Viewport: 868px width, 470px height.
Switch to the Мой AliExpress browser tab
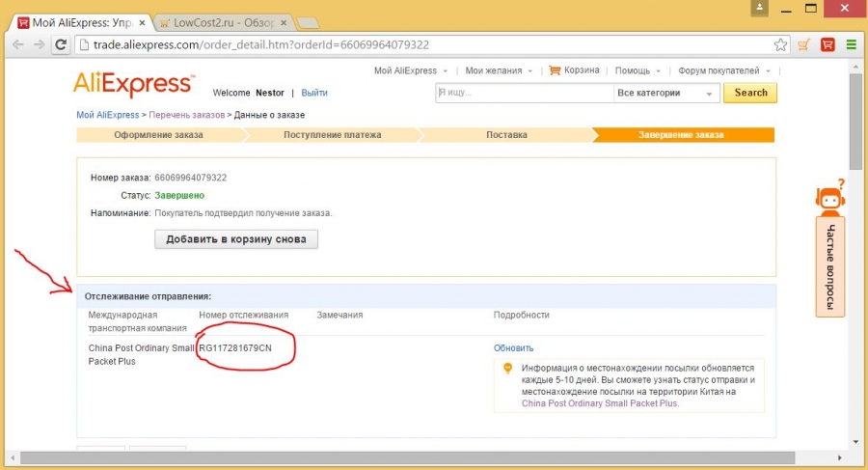pos(79,23)
